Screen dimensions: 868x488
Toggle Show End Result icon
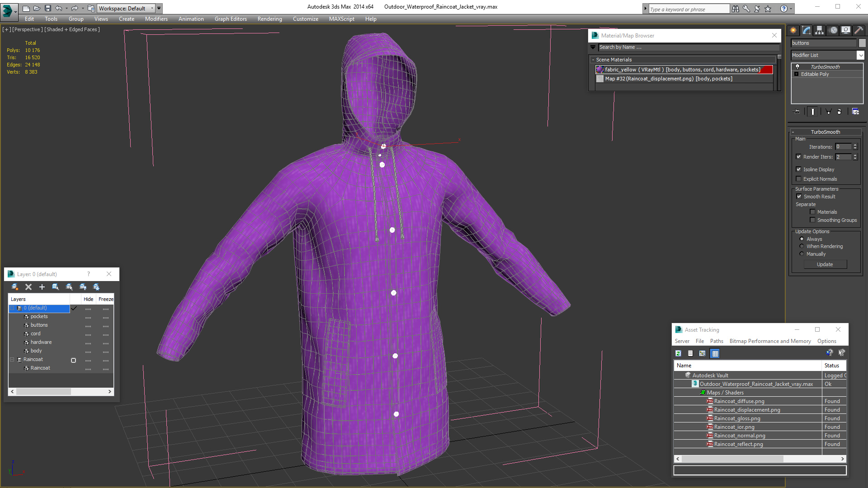[x=813, y=111]
